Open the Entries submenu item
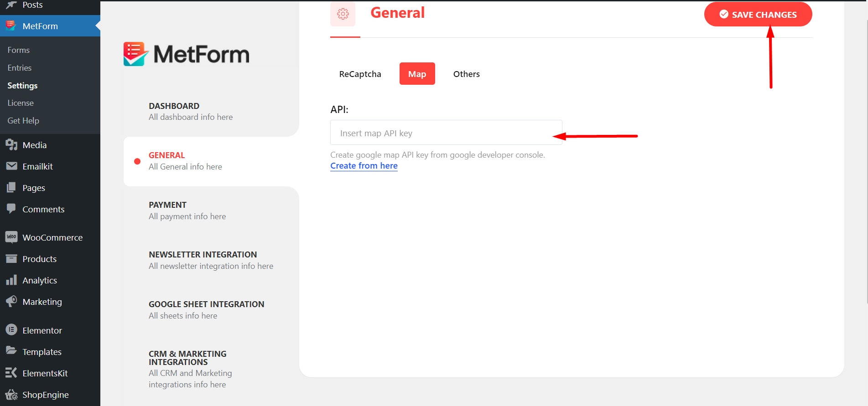 (20, 68)
